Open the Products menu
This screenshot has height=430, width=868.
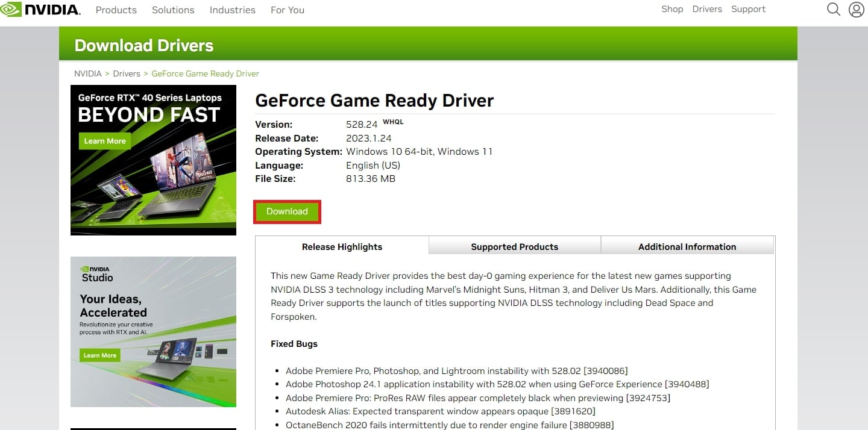(x=116, y=10)
